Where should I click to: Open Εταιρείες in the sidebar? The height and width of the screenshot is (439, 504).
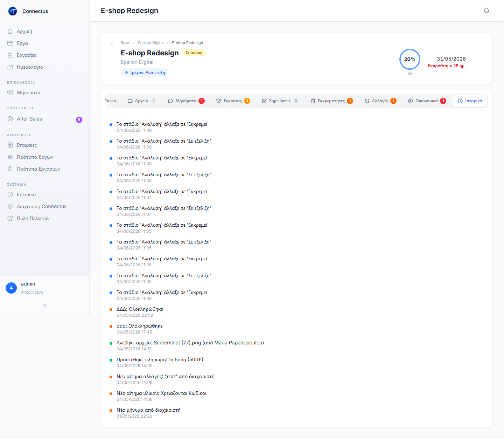(x=44, y=145)
